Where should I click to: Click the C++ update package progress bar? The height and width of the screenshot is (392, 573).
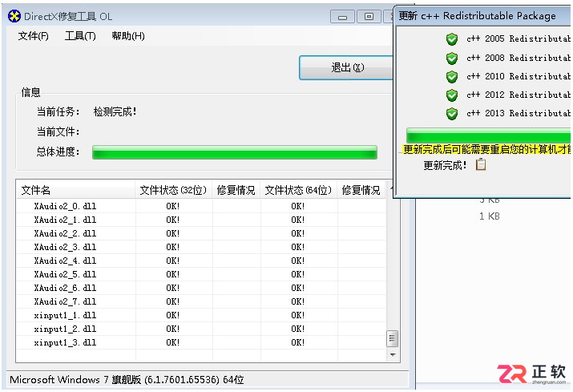pyautogui.click(x=489, y=135)
